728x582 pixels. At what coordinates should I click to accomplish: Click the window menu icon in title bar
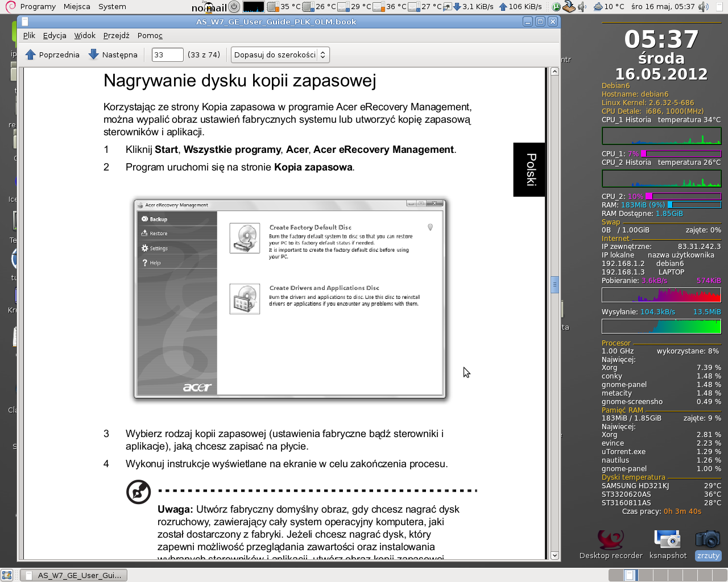[x=25, y=22]
